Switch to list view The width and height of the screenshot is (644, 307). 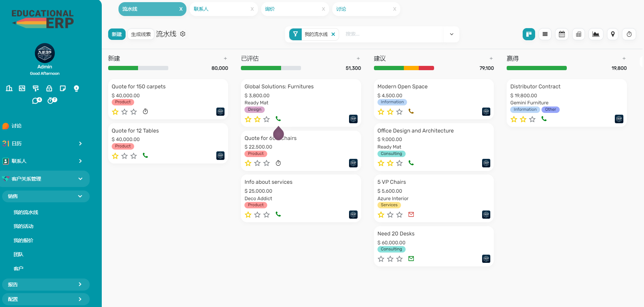pos(545,34)
